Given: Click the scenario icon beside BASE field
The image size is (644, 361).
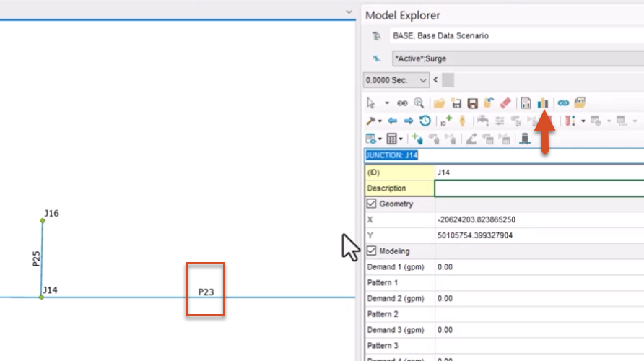Looking at the screenshot, I should (x=376, y=35).
